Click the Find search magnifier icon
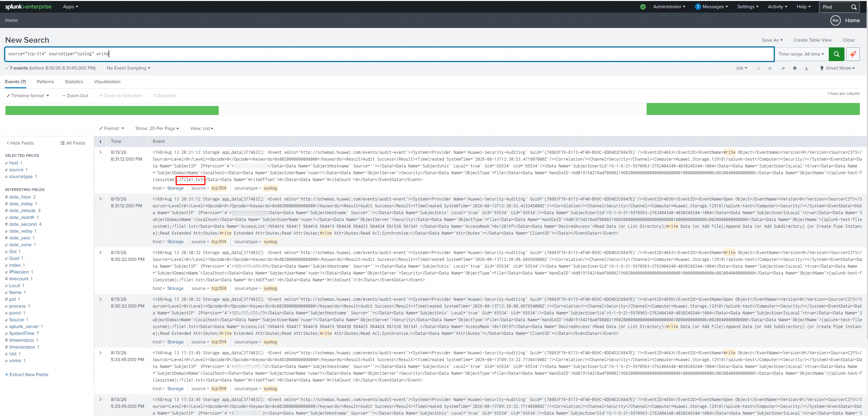 point(854,7)
